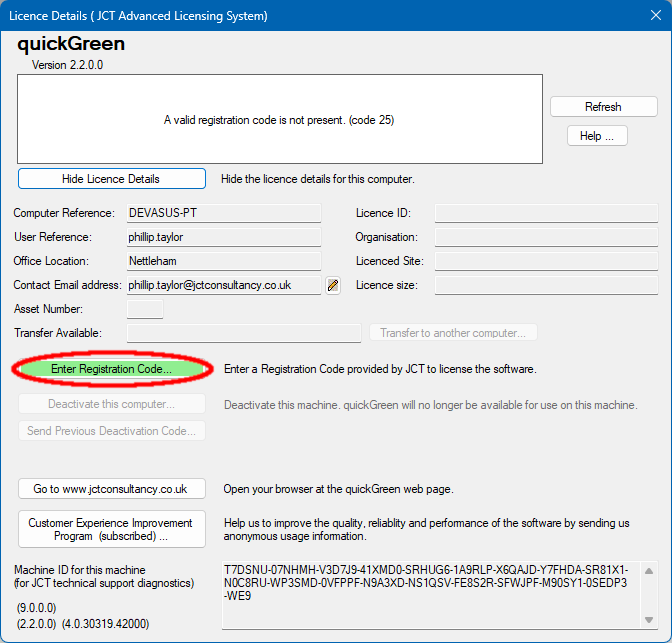Select the Organisation field
The image size is (672, 643).
click(546, 237)
